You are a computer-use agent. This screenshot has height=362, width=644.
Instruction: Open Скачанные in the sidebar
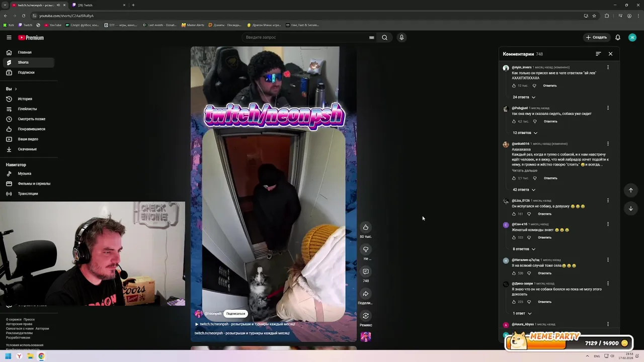(x=28, y=149)
